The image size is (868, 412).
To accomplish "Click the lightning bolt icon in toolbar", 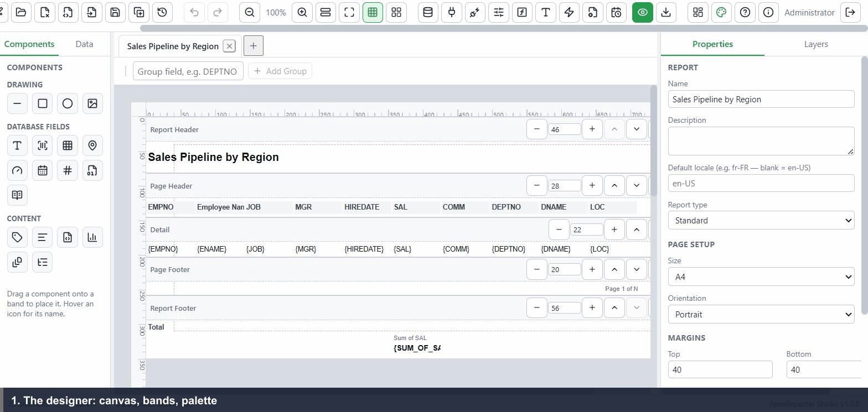I will (x=569, y=12).
